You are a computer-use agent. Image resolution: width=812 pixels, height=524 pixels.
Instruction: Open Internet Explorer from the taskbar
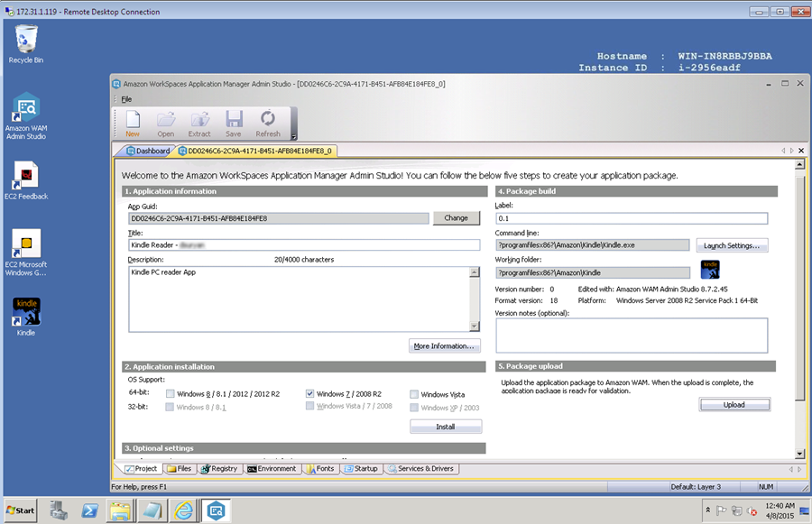(x=182, y=510)
